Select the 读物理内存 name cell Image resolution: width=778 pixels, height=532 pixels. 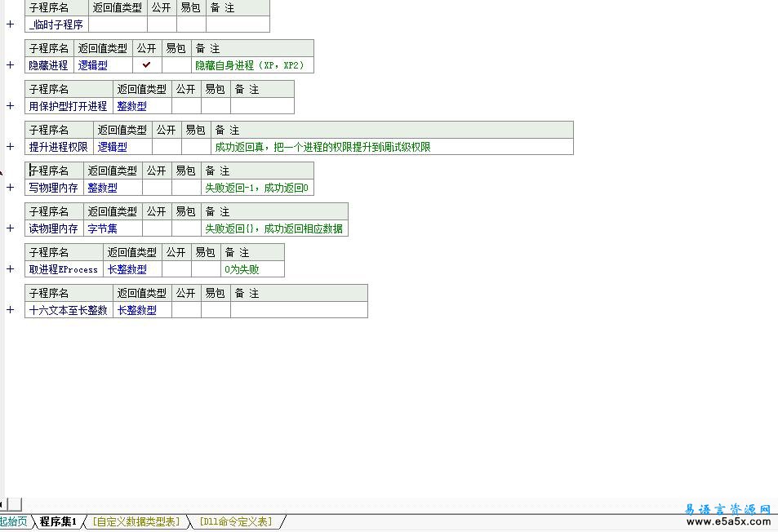click(x=54, y=228)
